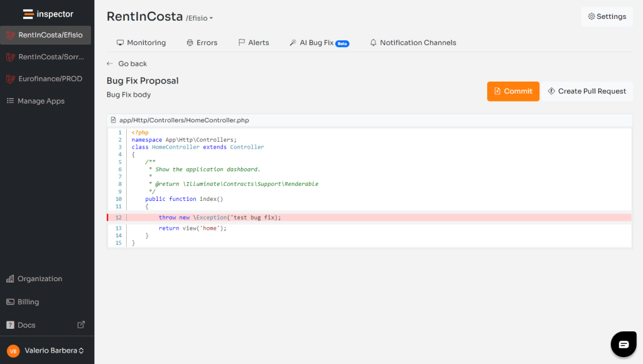The height and width of the screenshot is (364, 643).
Task: Click the Notification Channels bell icon
Action: point(373,42)
